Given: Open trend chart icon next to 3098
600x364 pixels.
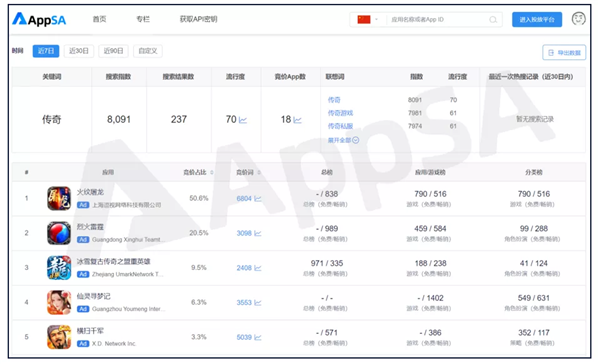Looking at the screenshot, I should (x=258, y=233).
